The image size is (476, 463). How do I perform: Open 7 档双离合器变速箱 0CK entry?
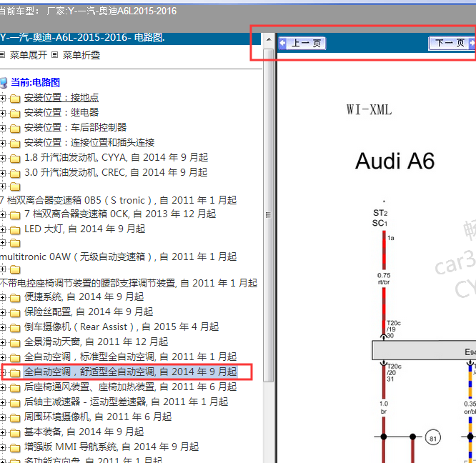[120, 214]
